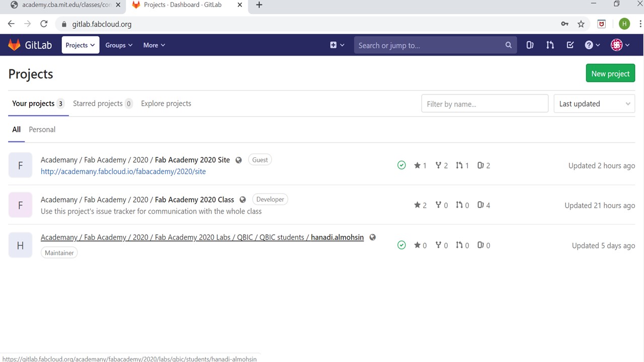This screenshot has width=644, height=362.
Task: Click stars count of hanadi.almohsin project
Action: click(420, 245)
